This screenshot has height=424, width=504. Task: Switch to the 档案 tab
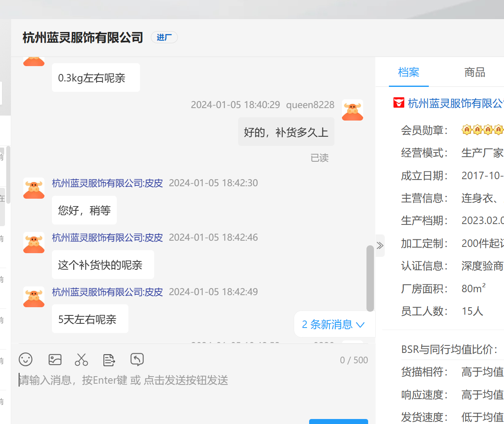point(408,72)
